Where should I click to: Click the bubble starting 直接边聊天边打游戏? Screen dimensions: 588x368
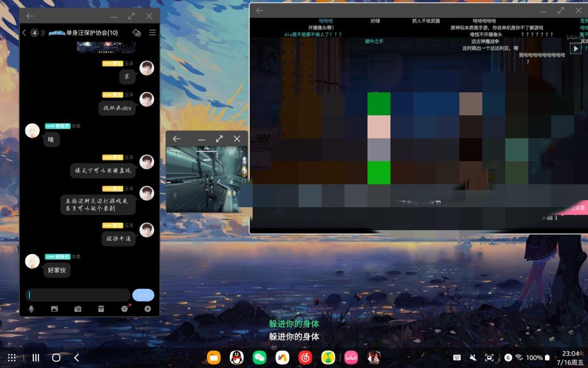(98, 204)
